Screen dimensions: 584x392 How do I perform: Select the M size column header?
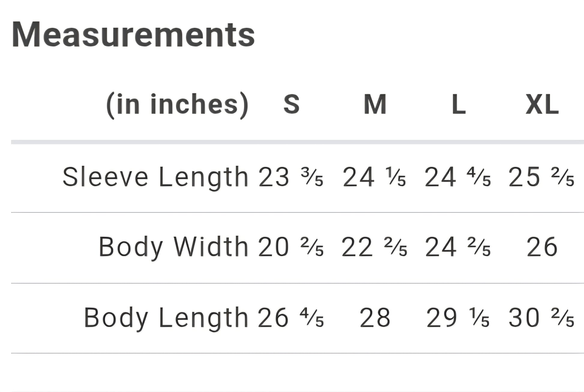click(375, 104)
